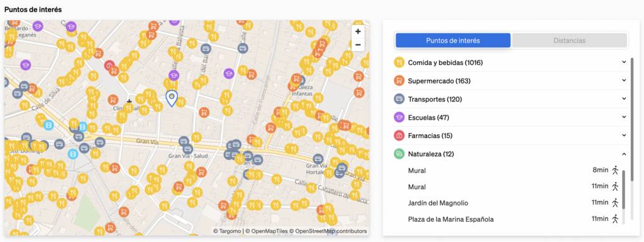Expand the Farmacias (15) chevron

coord(624,135)
